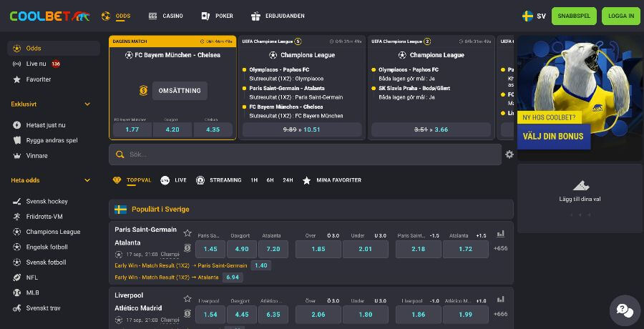Select the 1.77 odds for FC Bayern München
644x329 pixels.
pyautogui.click(x=132, y=129)
